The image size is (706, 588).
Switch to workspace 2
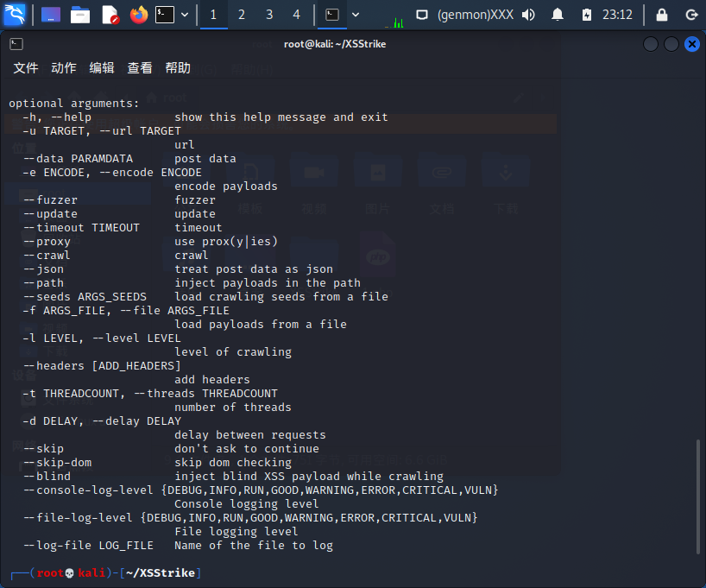(x=242, y=15)
